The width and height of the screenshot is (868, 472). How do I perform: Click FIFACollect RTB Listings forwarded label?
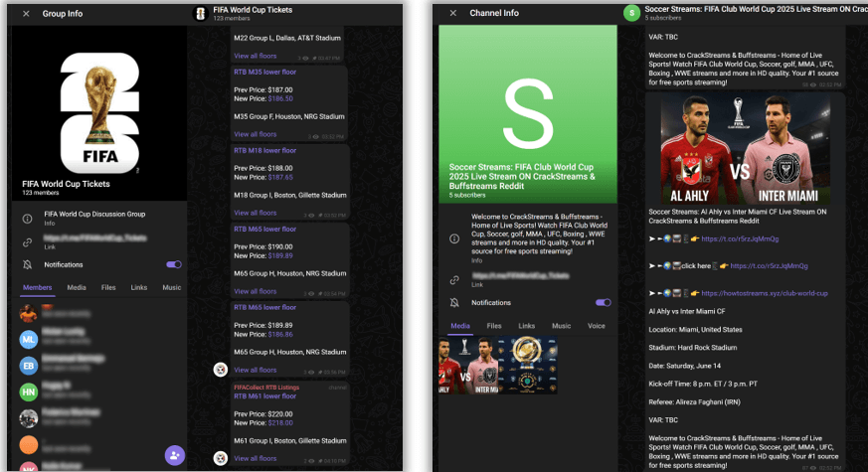(x=266, y=388)
